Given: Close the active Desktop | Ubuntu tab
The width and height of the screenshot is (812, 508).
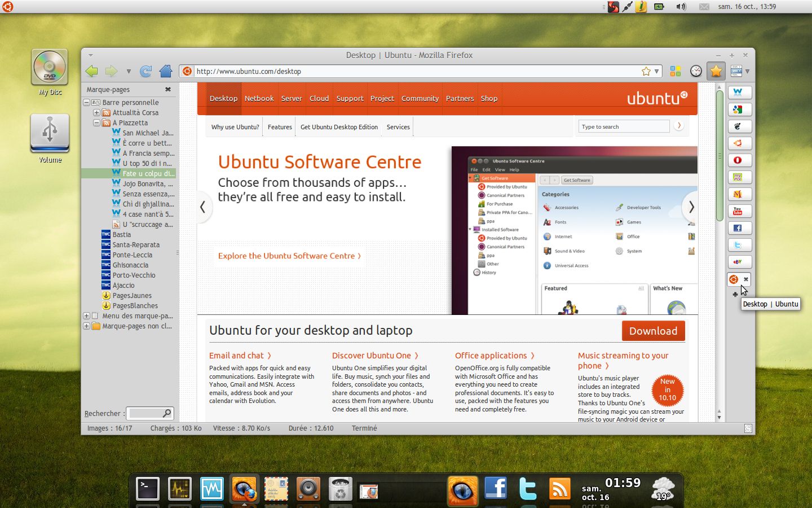Looking at the screenshot, I should click(745, 279).
